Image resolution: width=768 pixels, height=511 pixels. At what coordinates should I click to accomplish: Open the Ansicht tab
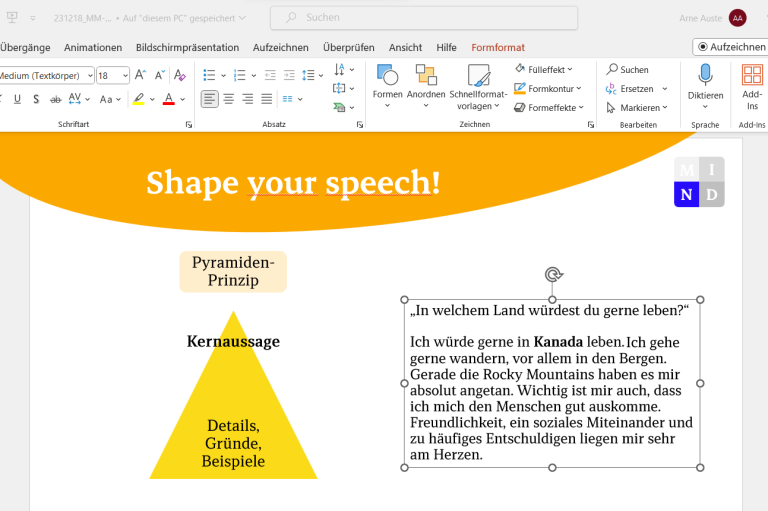click(406, 48)
